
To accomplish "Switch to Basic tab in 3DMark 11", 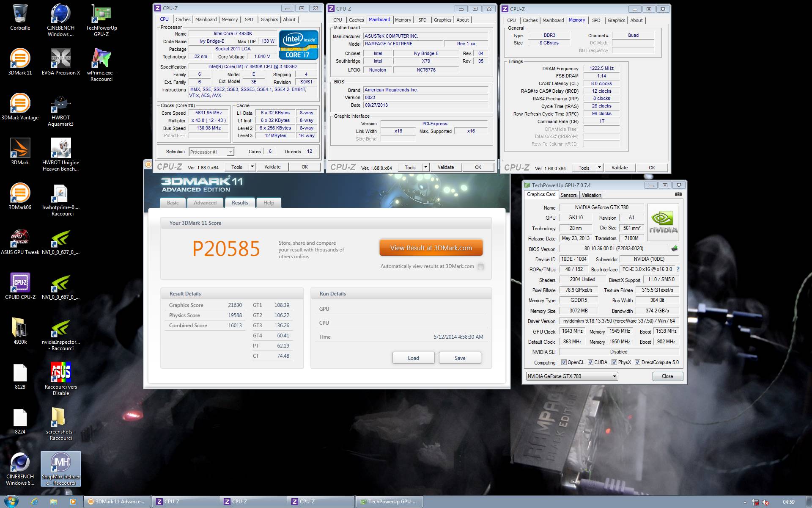I will point(173,203).
